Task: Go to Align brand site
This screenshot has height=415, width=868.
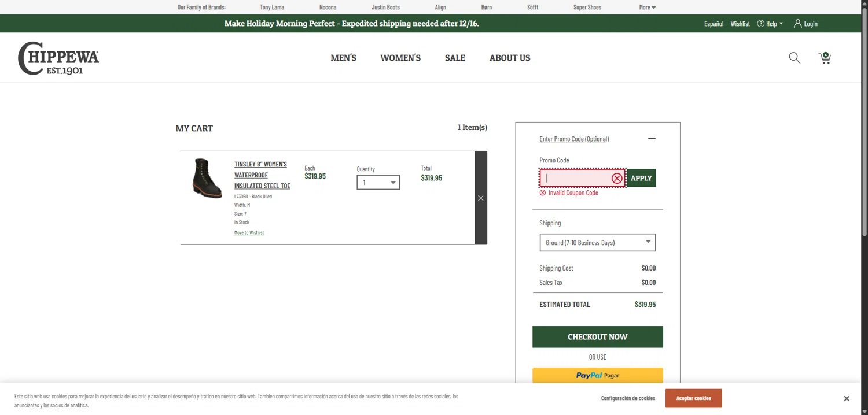Action: 440,7
